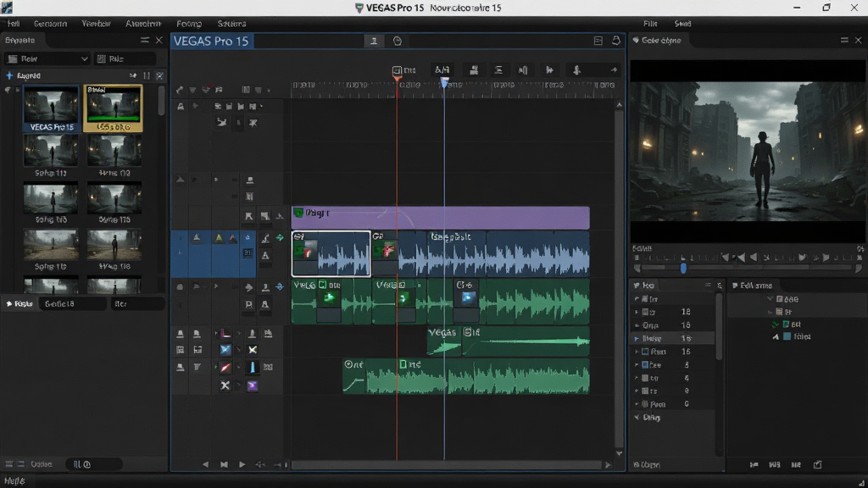The image size is (868, 488).
Task: Expand the Ko list row with value 0
Action: coord(637,404)
